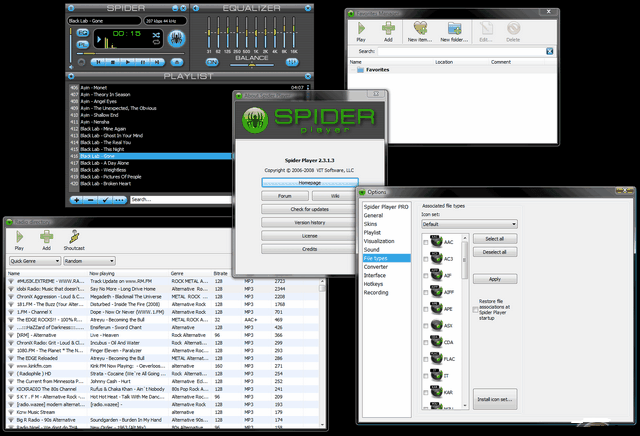Screen dimensions: 640x436
Task: Click the playlist Search field
Action: (x=181, y=200)
